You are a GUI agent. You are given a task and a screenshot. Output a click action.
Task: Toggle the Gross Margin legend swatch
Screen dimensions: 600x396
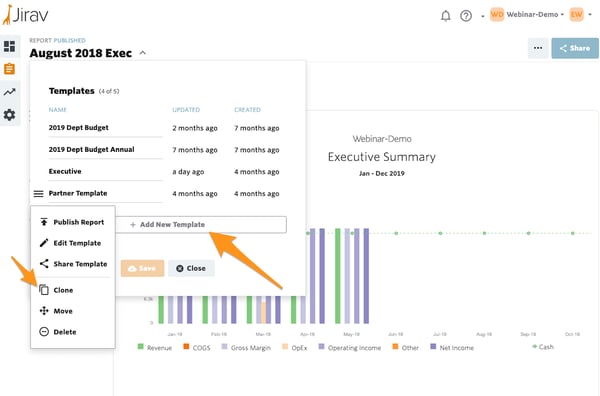pyautogui.click(x=224, y=347)
